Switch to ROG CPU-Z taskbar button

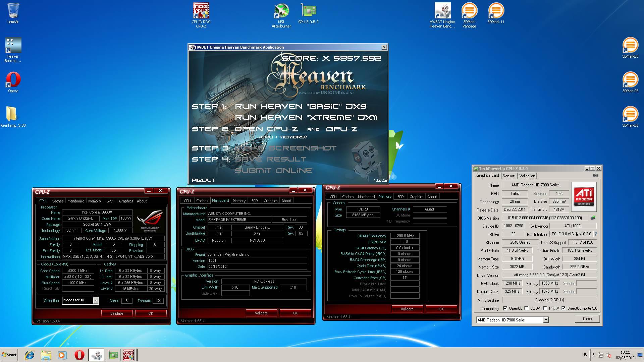129,355
